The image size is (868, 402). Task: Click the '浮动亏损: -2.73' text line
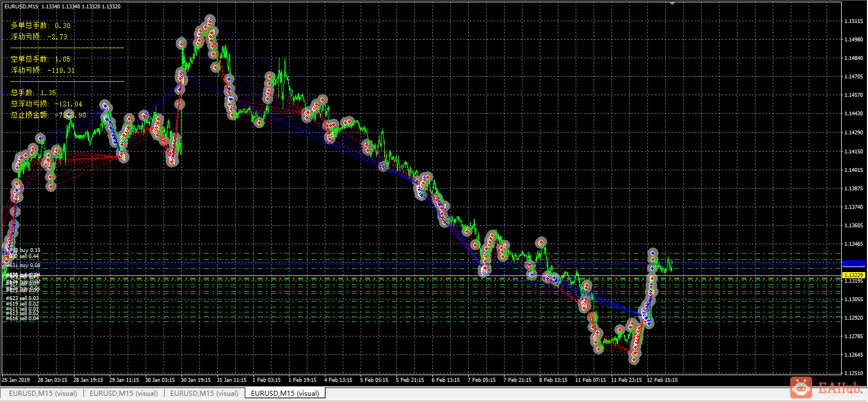39,36
